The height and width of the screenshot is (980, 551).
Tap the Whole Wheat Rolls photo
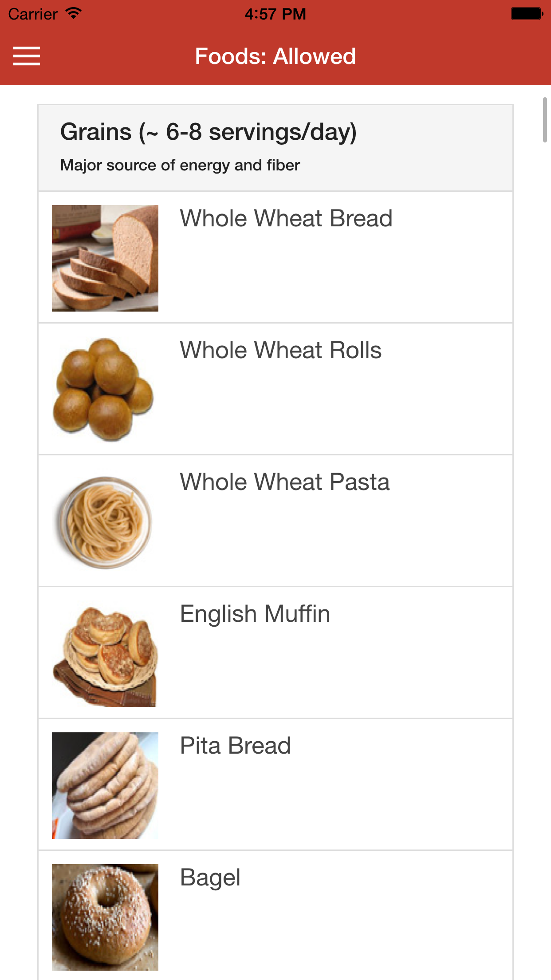point(105,389)
